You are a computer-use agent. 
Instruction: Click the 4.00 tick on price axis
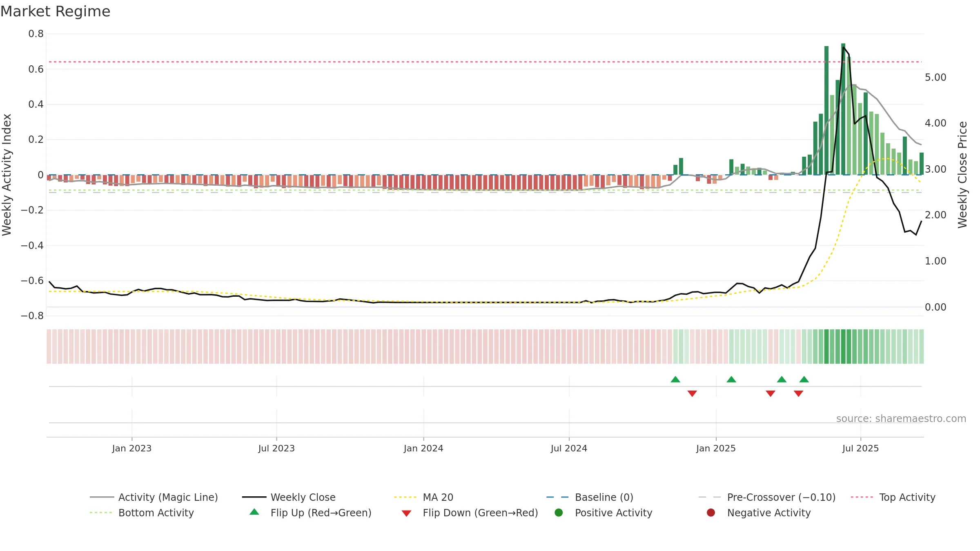[935, 123]
